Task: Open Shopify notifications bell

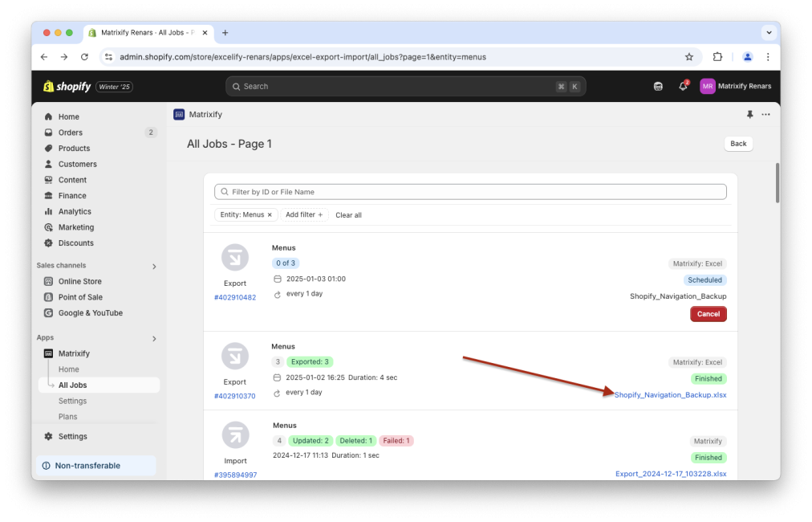Action: point(682,86)
